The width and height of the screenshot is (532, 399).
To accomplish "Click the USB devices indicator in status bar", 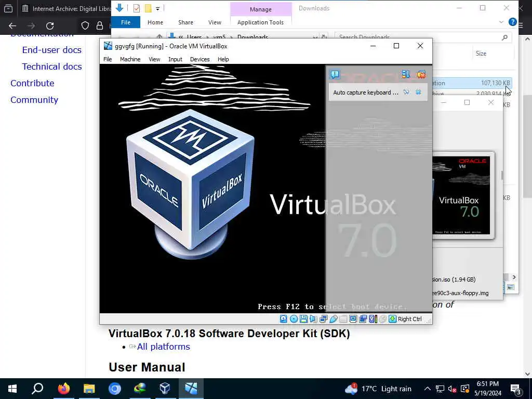I will [x=333, y=319].
